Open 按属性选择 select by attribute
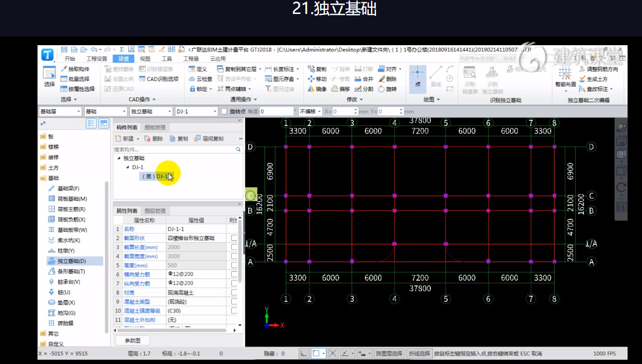The image size is (642, 364). pos(77,89)
